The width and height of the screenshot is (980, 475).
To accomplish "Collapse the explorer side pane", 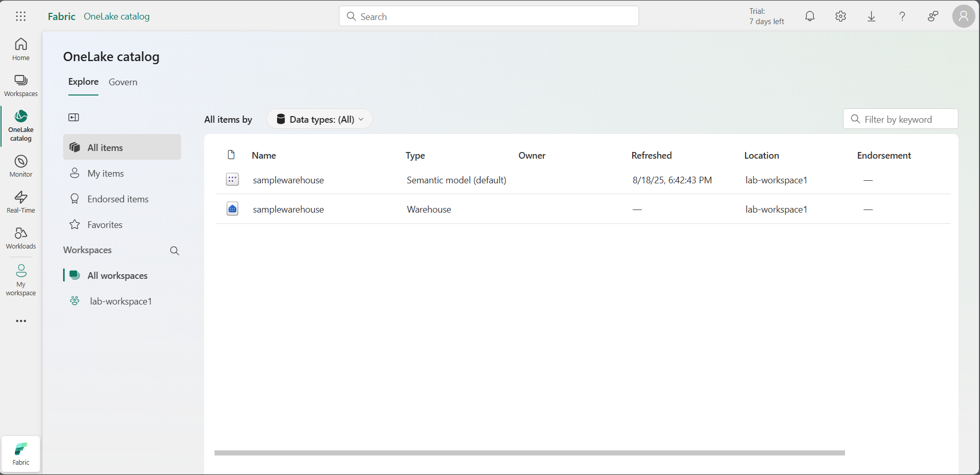I will click(x=74, y=118).
